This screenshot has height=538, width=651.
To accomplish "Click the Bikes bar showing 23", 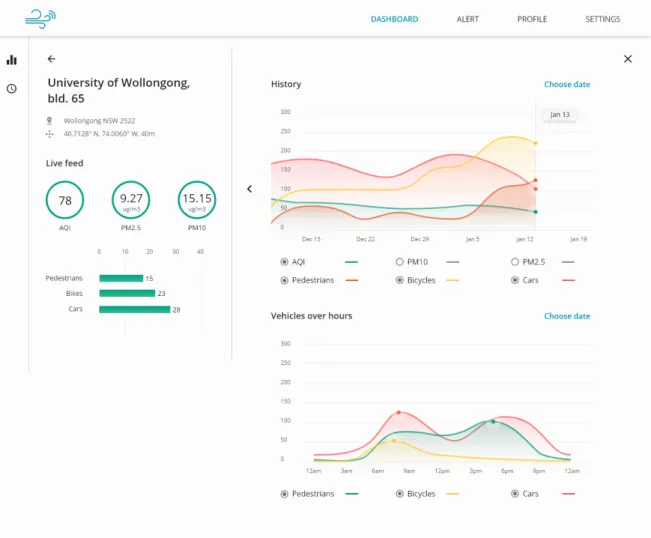I will (127, 293).
